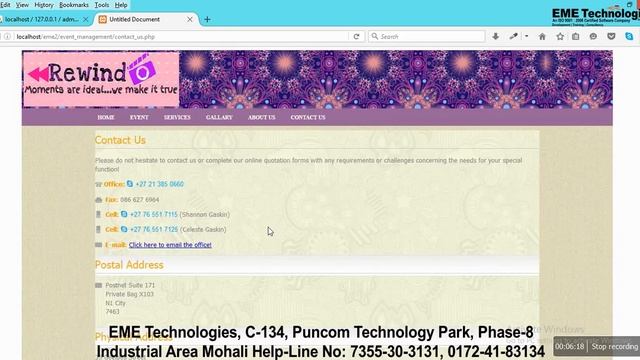Click the site information icon in address bar
640x360 pixels.
tap(7, 37)
